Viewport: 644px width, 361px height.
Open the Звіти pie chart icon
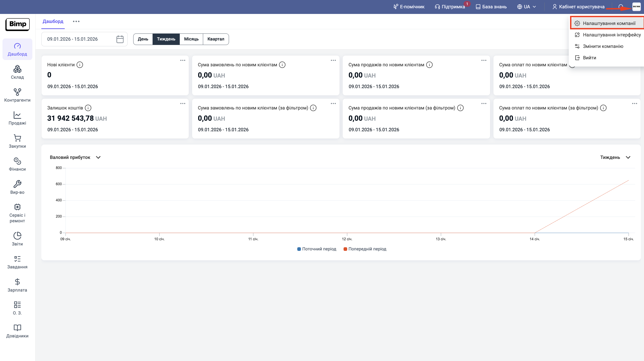[17, 236]
